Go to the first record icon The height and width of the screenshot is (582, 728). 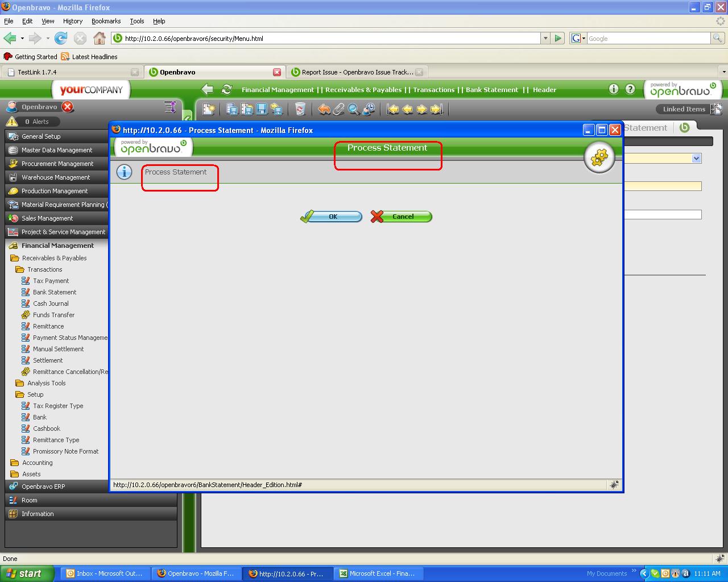(x=392, y=109)
